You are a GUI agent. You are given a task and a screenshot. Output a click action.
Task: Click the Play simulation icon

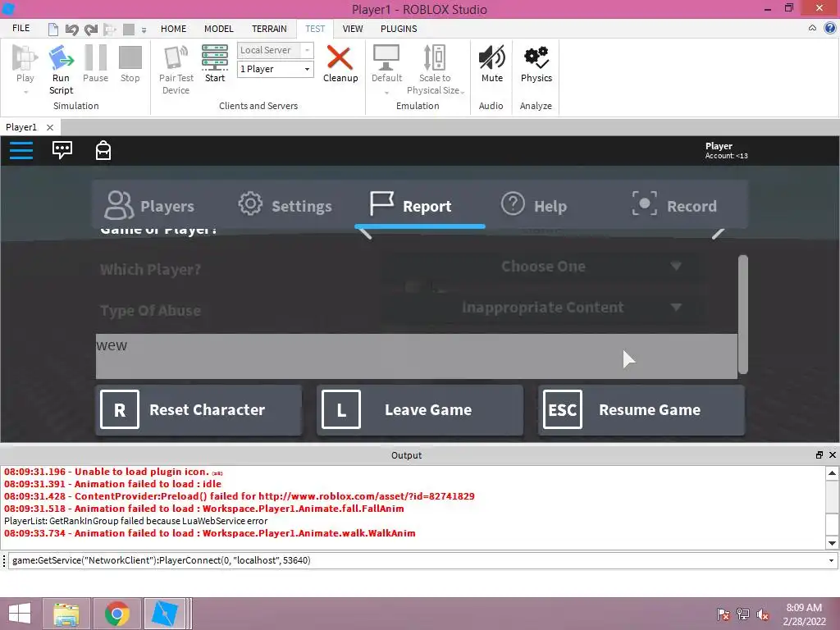25,58
